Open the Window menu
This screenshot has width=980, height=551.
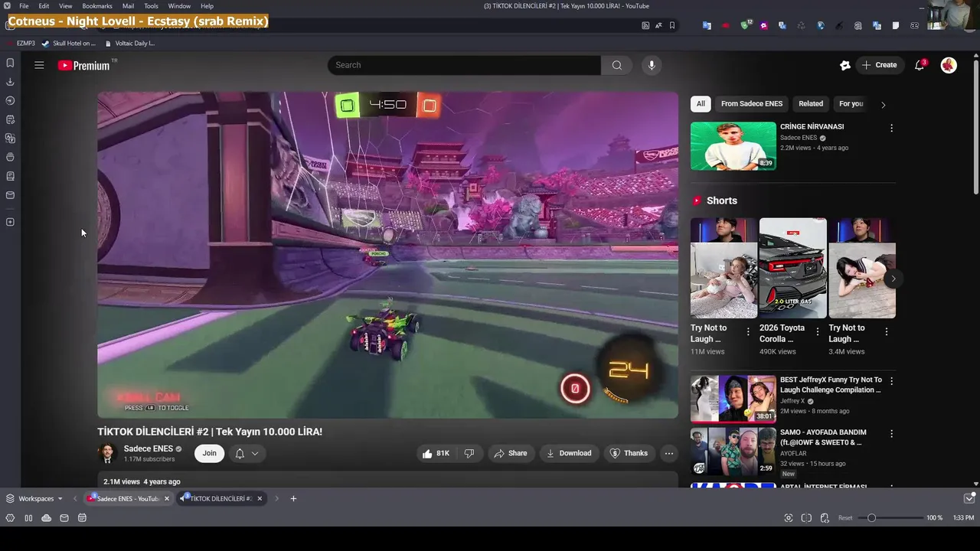[179, 6]
